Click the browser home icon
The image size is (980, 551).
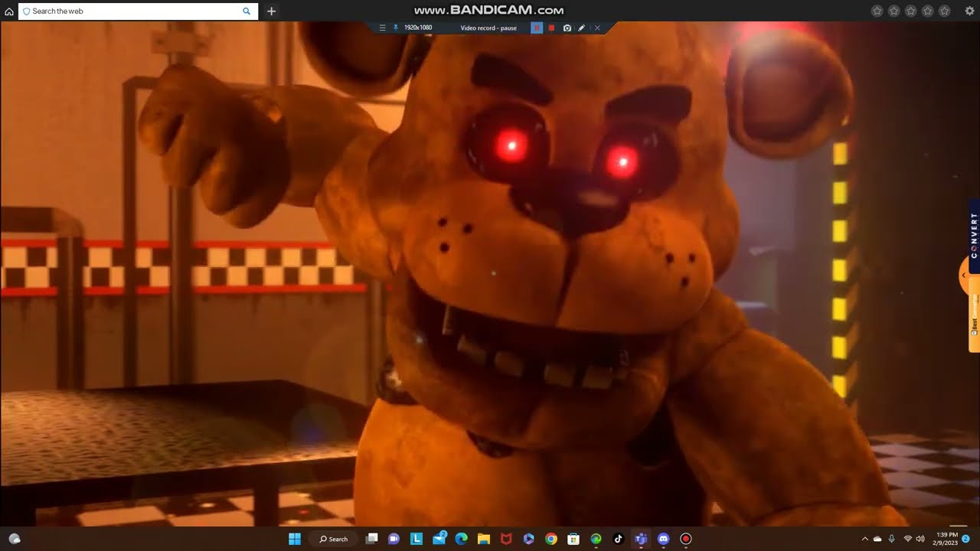(x=9, y=11)
